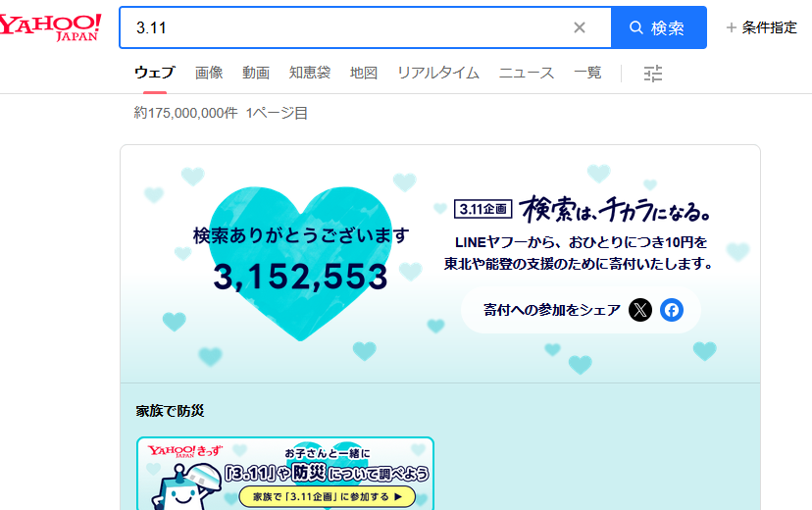The width and height of the screenshot is (812, 510).
Task: Open the Yahoo! JAPAN logo home link
Action: coord(50,27)
